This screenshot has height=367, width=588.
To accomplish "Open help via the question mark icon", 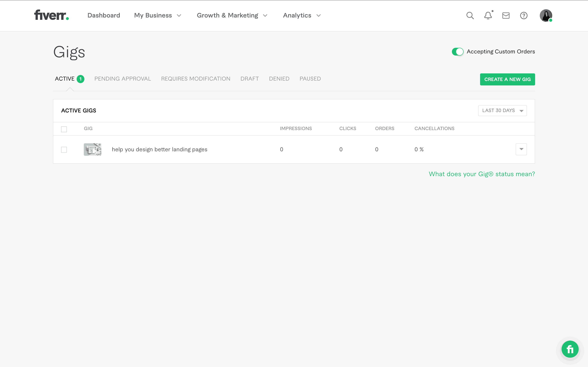I will pyautogui.click(x=524, y=16).
